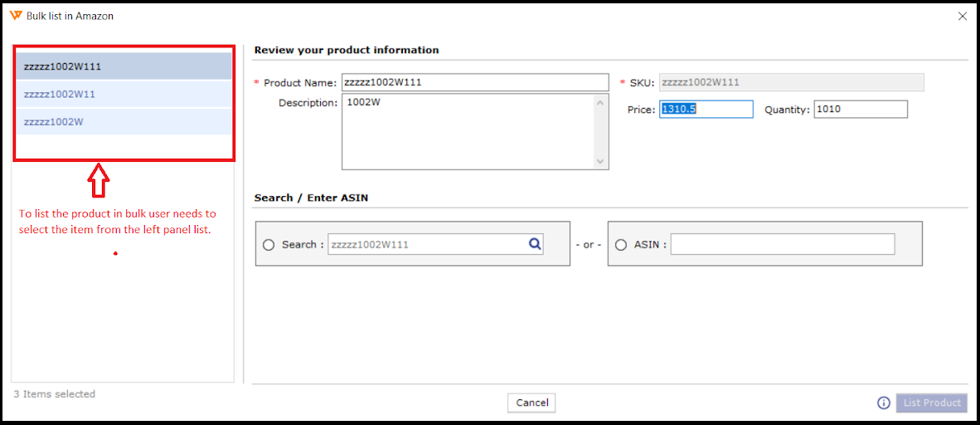The width and height of the screenshot is (980, 425).
Task: Click the Search text box
Action: point(427,244)
